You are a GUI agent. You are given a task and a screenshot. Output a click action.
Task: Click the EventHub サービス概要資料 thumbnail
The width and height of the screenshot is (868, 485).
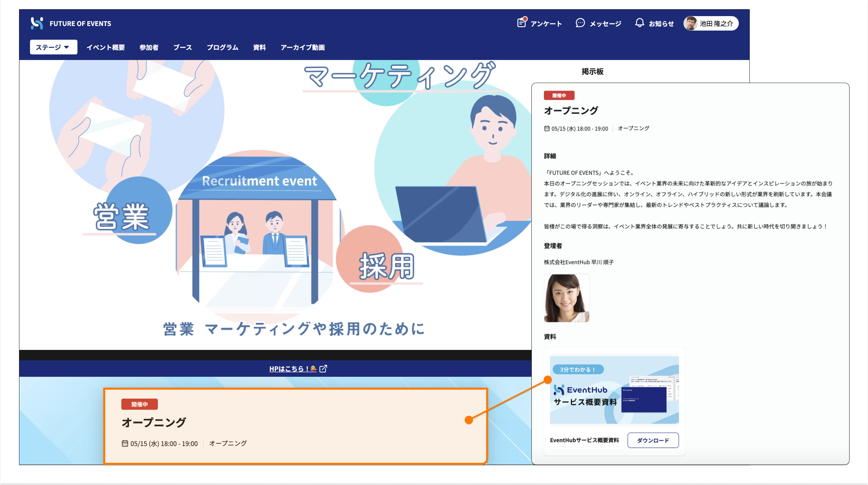click(x=614, y=390)
